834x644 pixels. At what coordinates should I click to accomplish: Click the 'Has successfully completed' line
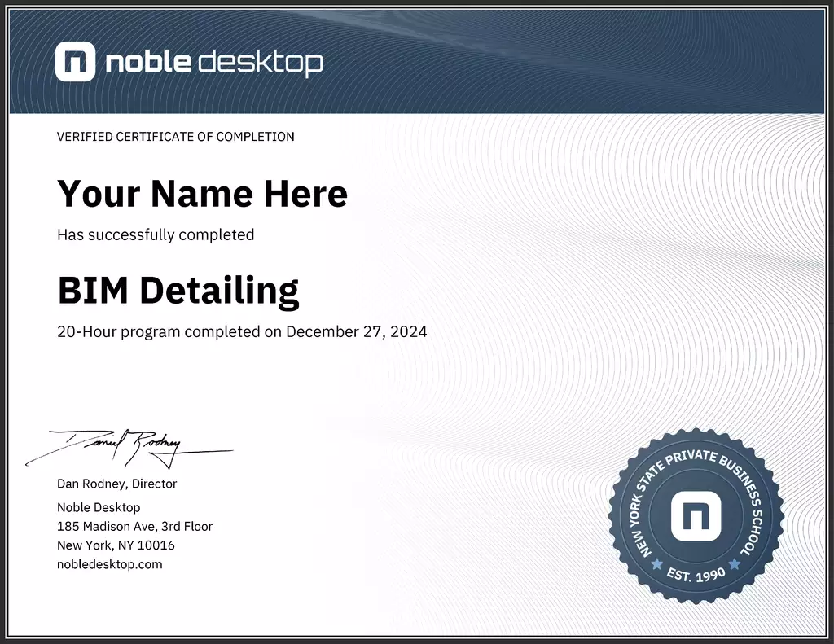tap(156, 234)
